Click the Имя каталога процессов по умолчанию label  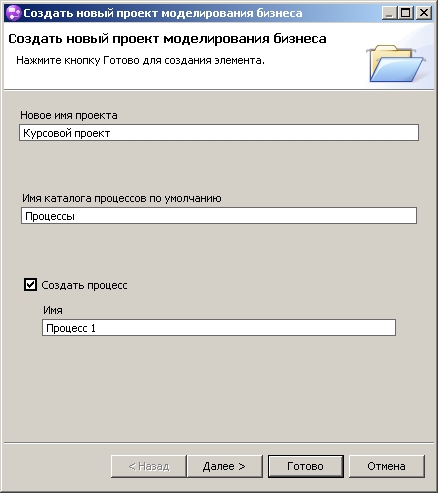[122, 198]
